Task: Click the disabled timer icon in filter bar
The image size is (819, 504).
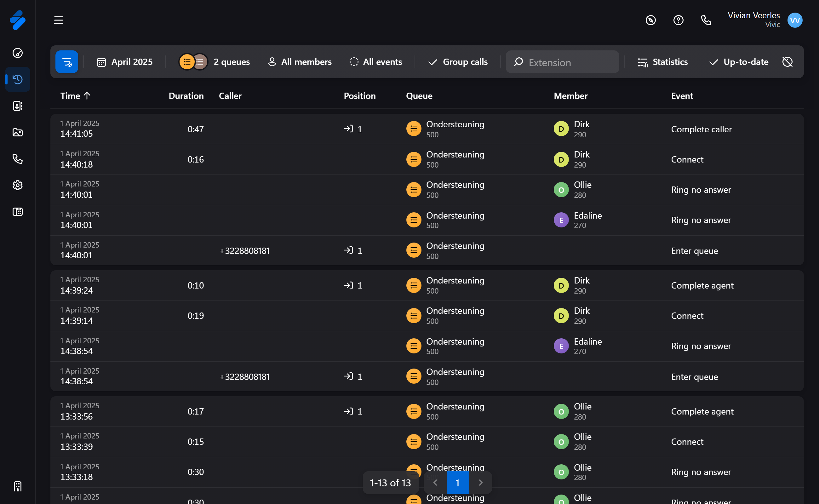Action: coord(787,62)
